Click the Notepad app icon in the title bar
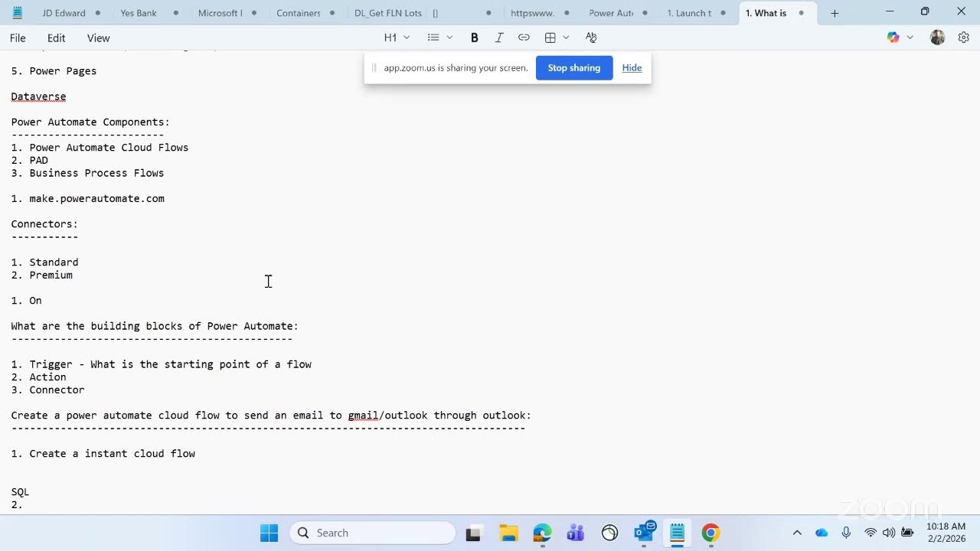The width and height of the screenshot is (980, 551). [18, 13]
